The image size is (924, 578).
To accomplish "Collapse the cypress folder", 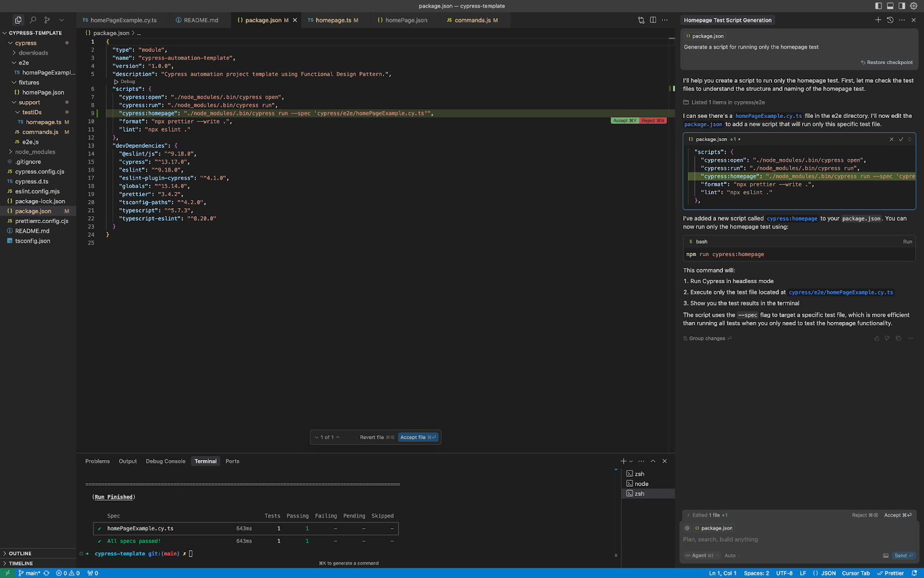I will coord(10,43).
